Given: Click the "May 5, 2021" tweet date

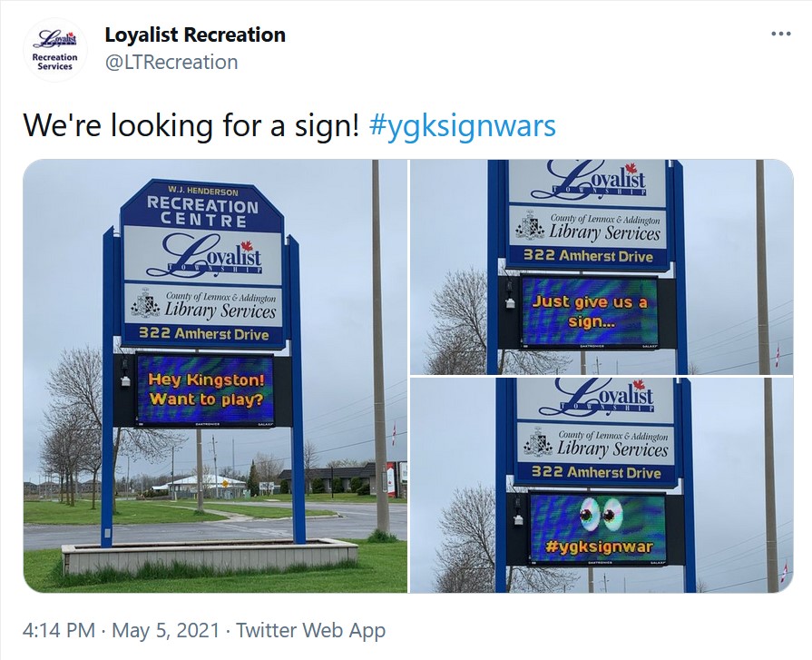Looking at the screenshot, I should (x=166, y=630).
